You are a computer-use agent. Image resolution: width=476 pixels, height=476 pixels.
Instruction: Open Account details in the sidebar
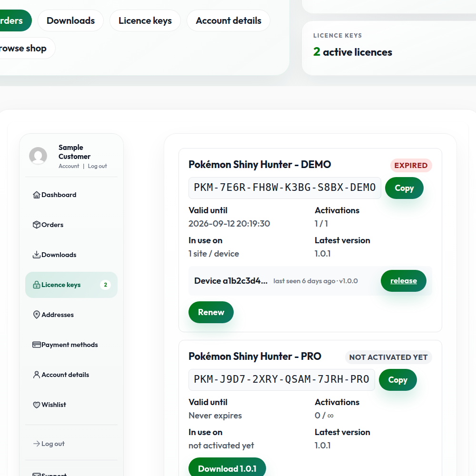pos(71,375)
